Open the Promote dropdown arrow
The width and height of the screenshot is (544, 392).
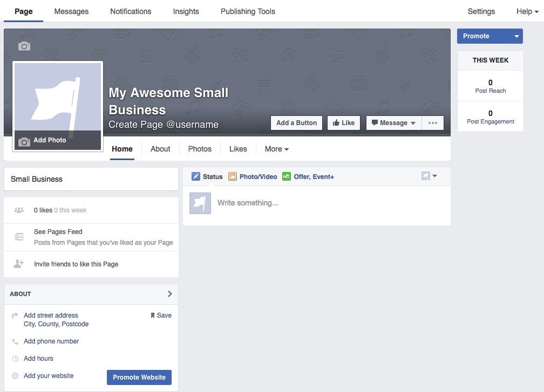pyautogui.click(x=516, y=36)
